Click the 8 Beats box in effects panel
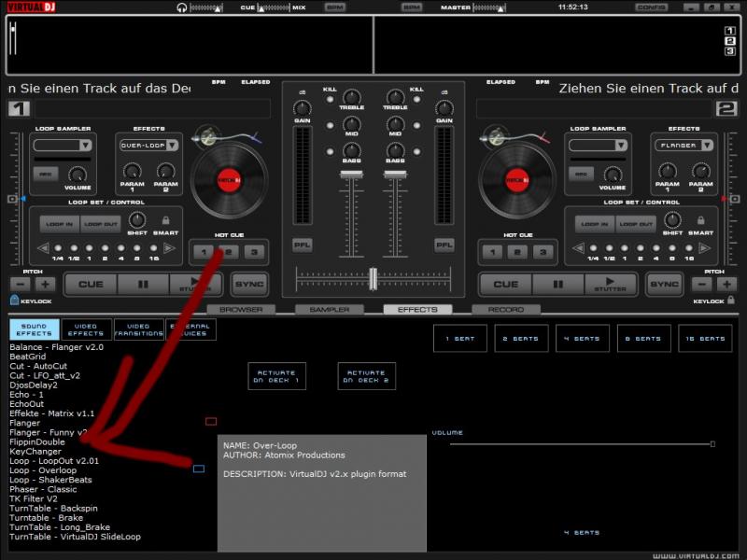This screenshot has width=747, height=560. [x=643, y=338]
